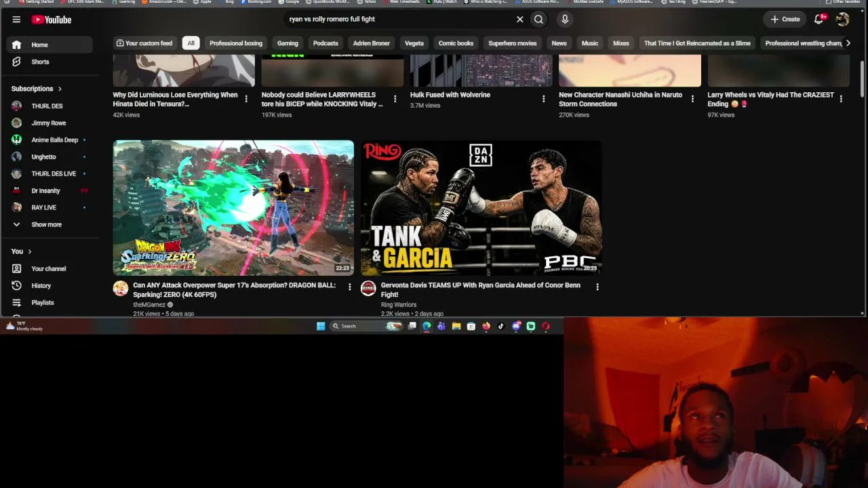868x488 pixels.
Task: Select the Vegeta filter chip
Action: [x=414, y=43]
